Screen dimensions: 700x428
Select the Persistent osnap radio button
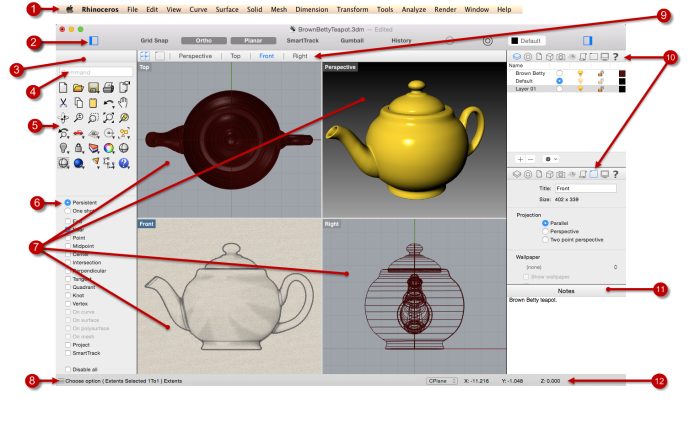coord(68,203)
